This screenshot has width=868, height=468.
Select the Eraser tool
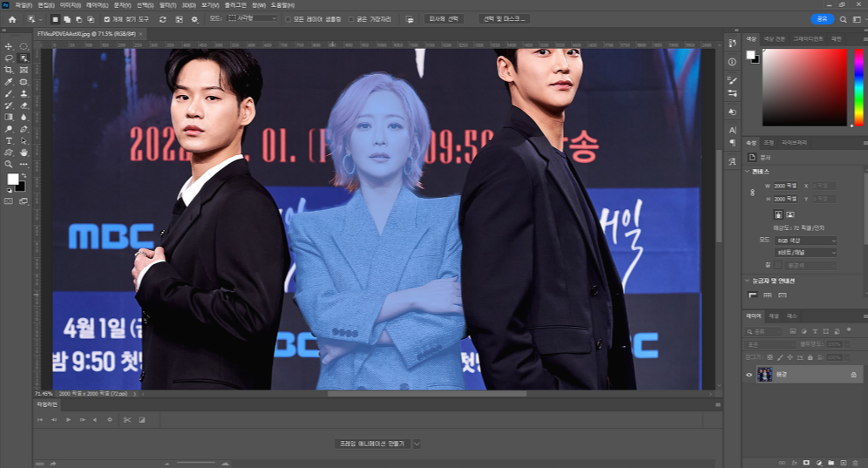pos(24,105)
